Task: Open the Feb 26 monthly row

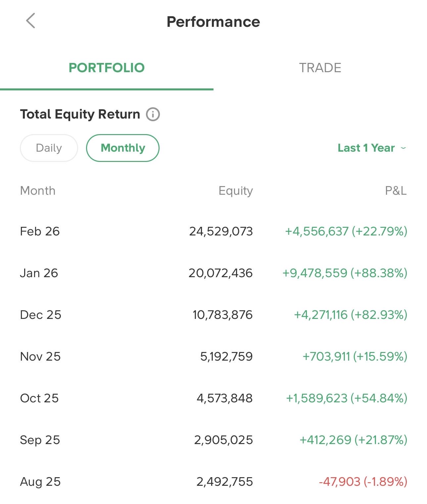Action: tap(40, 231)
